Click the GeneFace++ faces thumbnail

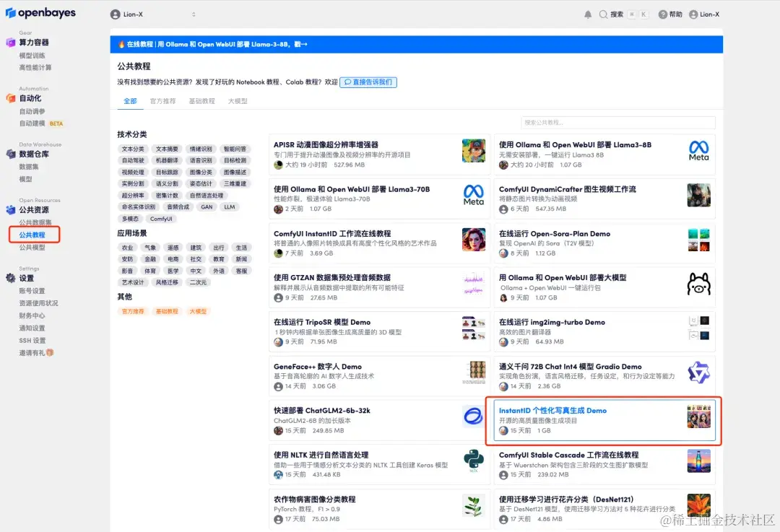pos(474,372)
